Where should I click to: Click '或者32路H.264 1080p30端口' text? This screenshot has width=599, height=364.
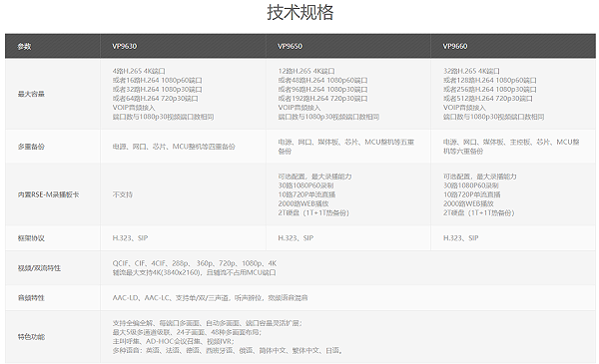tap(157, 90)
